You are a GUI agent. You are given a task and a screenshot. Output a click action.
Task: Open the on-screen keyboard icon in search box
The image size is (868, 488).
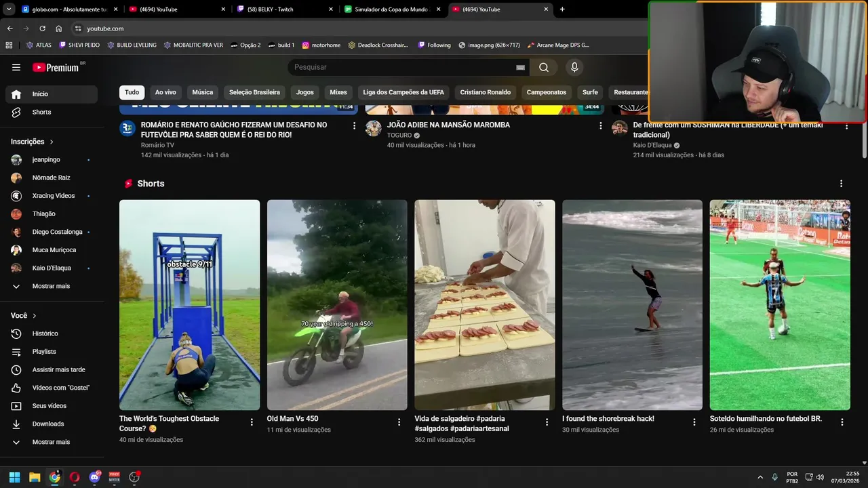tap(520, 67)
